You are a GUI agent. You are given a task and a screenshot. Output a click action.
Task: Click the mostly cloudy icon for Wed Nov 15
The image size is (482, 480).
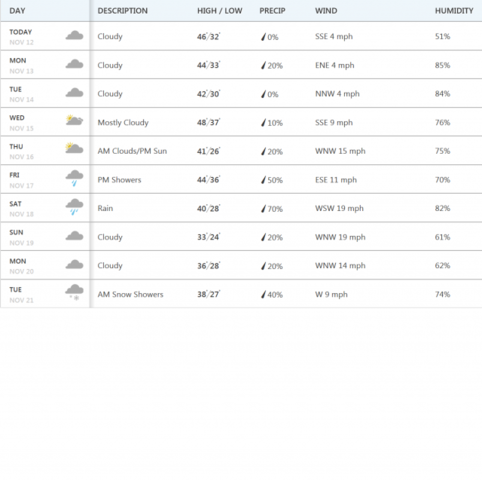[x=74, y=120]
